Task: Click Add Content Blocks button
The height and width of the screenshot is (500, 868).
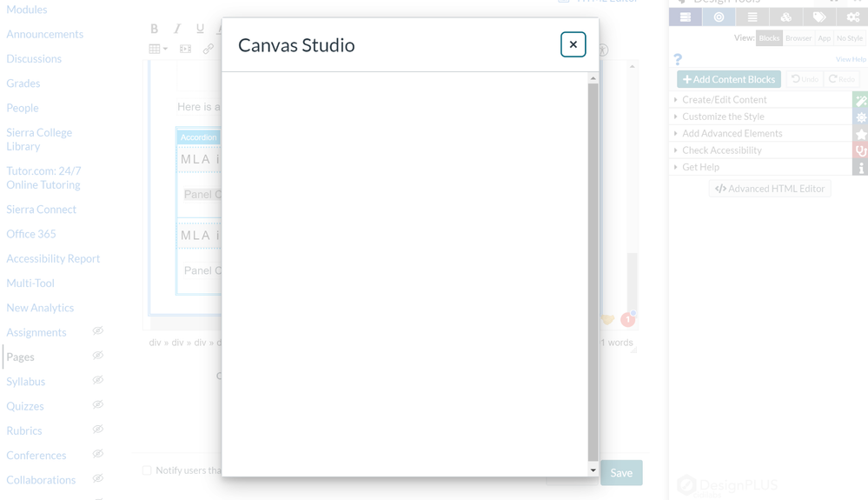Action: pyautogui.click(x=728, y=79)
